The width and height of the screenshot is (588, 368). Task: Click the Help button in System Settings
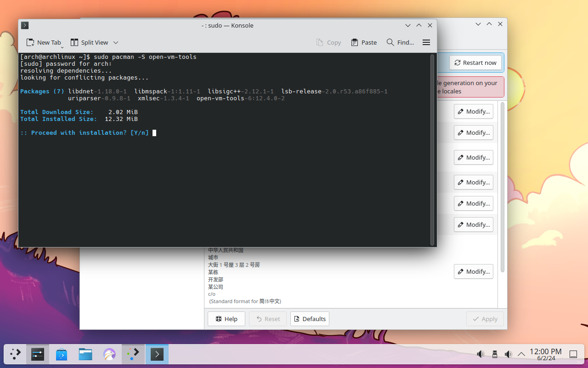coord(226,319)
